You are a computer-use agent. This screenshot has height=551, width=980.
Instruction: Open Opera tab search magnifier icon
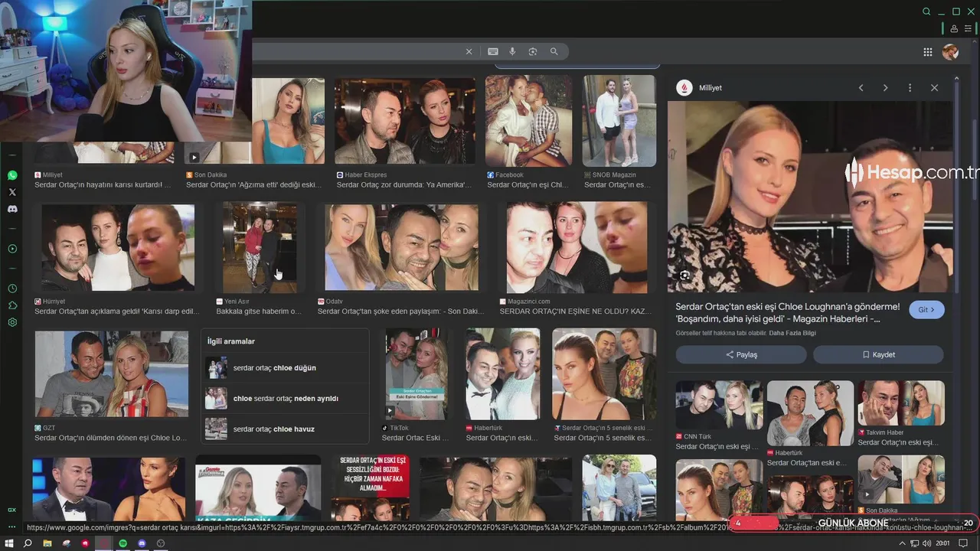[926, 11]
